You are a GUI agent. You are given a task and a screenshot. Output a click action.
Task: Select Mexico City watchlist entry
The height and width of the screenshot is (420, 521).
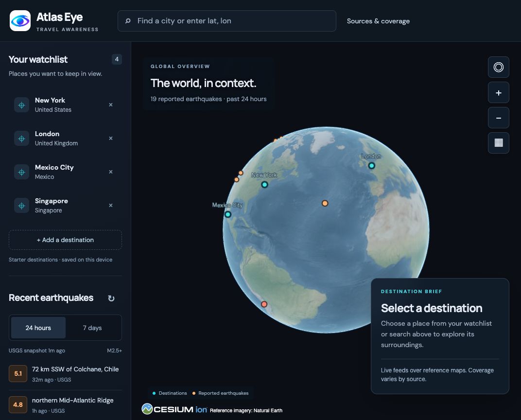click(x=65, y=172)
